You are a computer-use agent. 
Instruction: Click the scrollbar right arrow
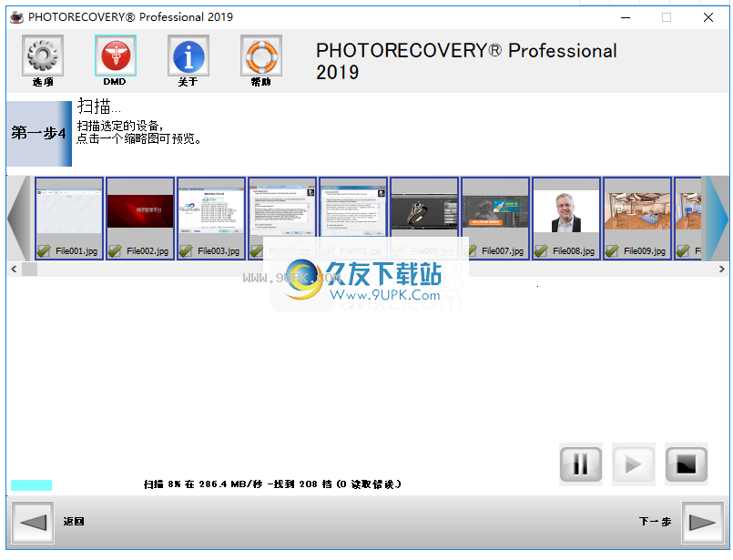(x=722, y=270)
